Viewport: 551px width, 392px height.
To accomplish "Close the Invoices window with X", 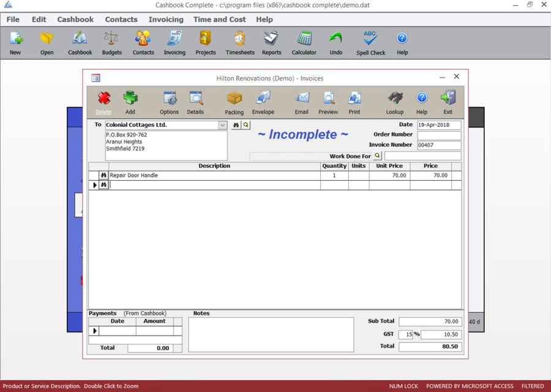I will [x=457, y=77].
